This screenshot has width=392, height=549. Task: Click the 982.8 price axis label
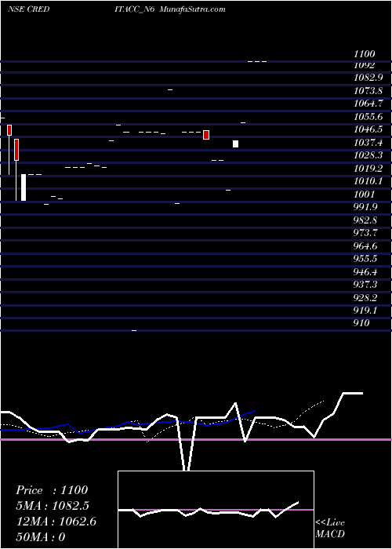pyautogui.click(x=365, y=220)
